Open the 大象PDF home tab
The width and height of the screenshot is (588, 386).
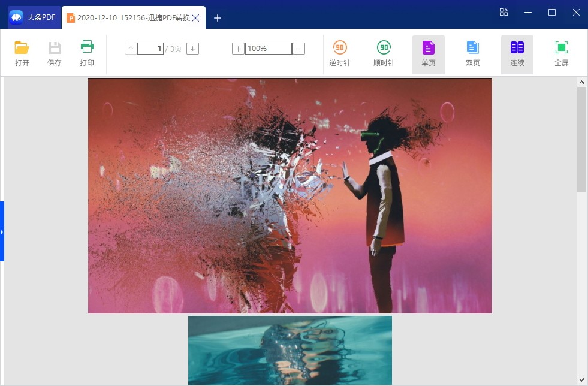click(33, 17)
